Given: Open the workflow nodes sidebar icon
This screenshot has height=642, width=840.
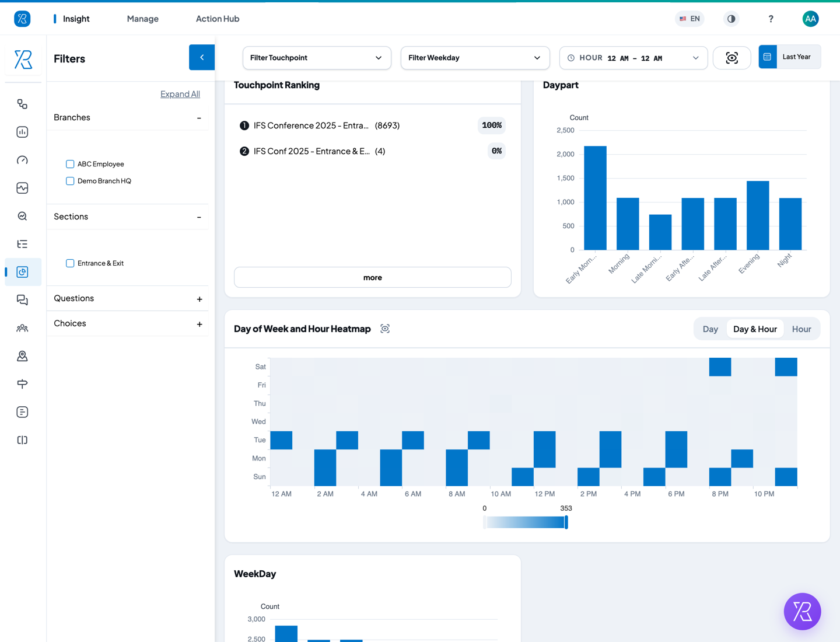Looking at the screenshot, I should click(x=22, y=104).
